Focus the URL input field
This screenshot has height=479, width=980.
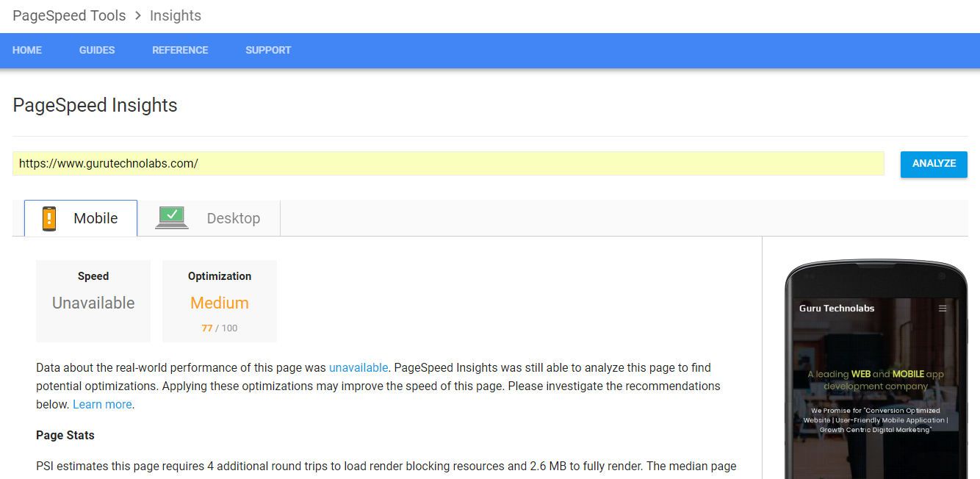(448, 163)
